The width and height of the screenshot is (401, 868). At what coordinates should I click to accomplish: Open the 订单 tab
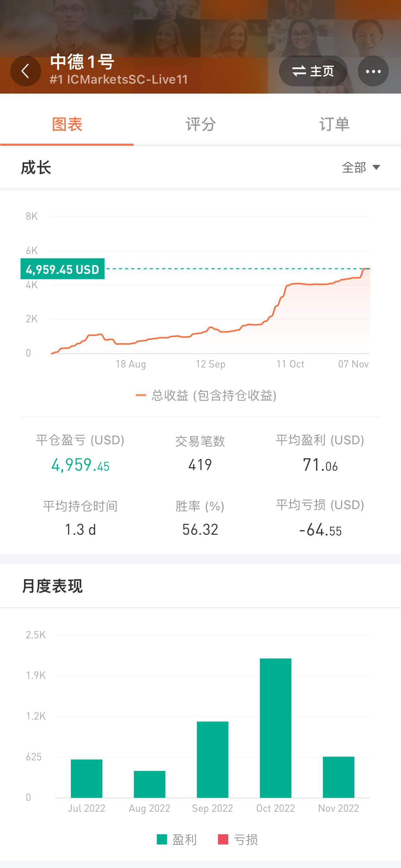click(x=334, y=124)
